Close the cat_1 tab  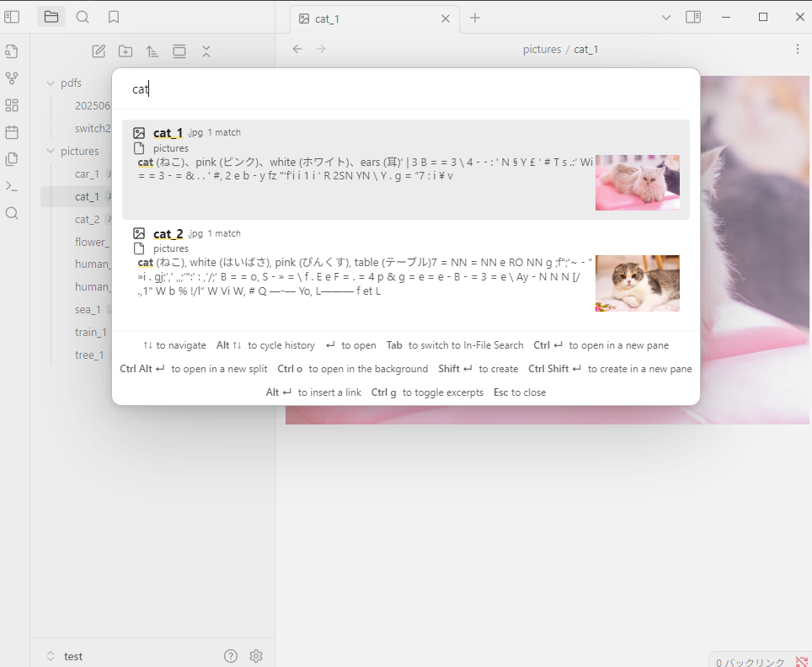tap(446, 19)
